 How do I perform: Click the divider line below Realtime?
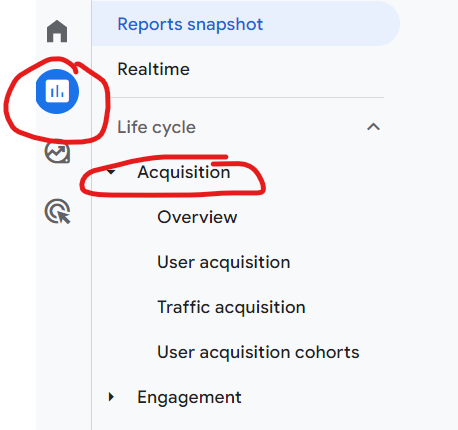(x=247, y=97)
